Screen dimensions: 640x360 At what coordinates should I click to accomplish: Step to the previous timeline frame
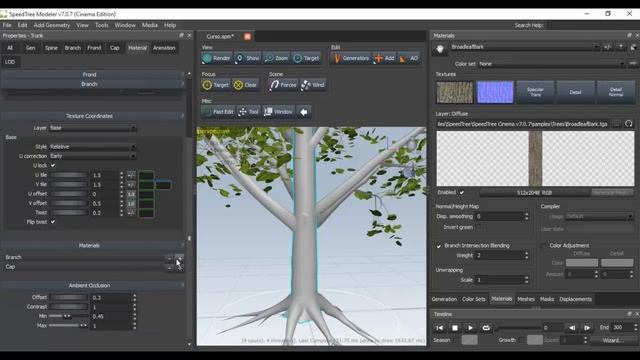coord(572,328)
